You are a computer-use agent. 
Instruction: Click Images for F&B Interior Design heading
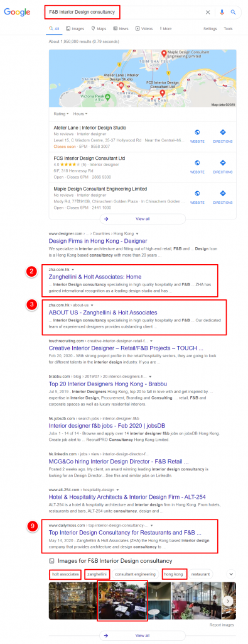[x=115, y=560]
